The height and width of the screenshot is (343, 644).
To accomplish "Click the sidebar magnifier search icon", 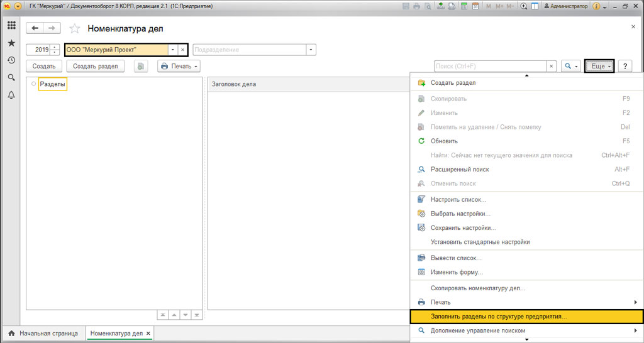I will (11, 77).
